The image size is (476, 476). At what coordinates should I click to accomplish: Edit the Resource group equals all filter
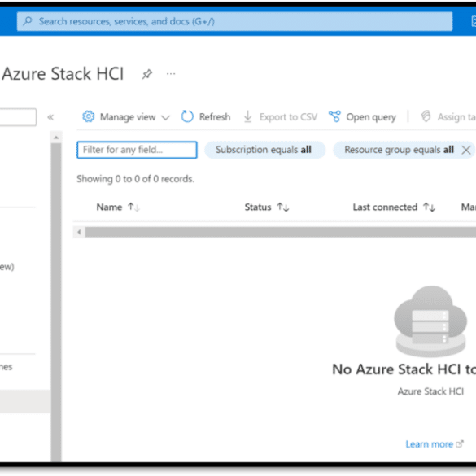click(x=399, y=150)
